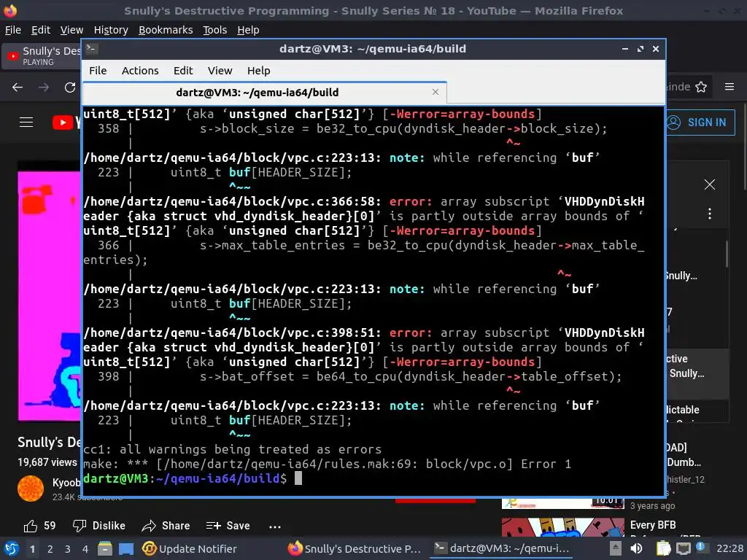This screenshot has width=747, height=560.
Task: Open terminal Help menu
Action: click(258, 71)
